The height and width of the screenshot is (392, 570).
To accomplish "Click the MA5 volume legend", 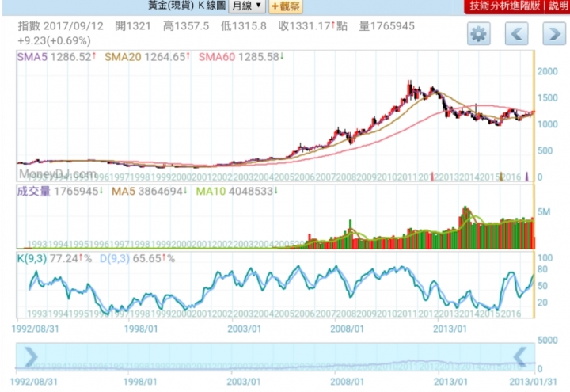I will 123,192.
